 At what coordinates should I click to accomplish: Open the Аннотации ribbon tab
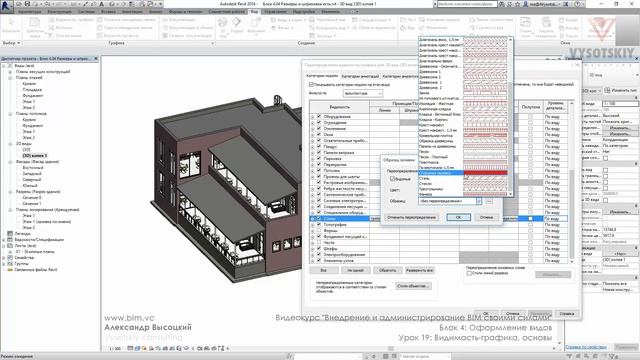[132, 11]
